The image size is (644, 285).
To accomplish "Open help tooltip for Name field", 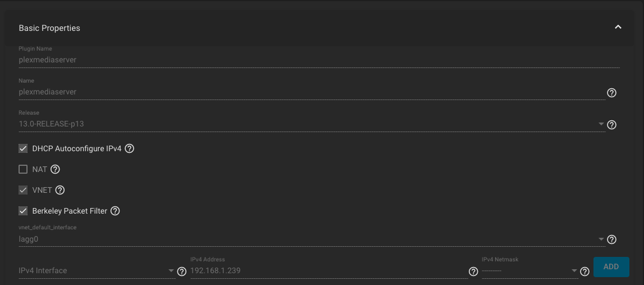I will (611, 93).
